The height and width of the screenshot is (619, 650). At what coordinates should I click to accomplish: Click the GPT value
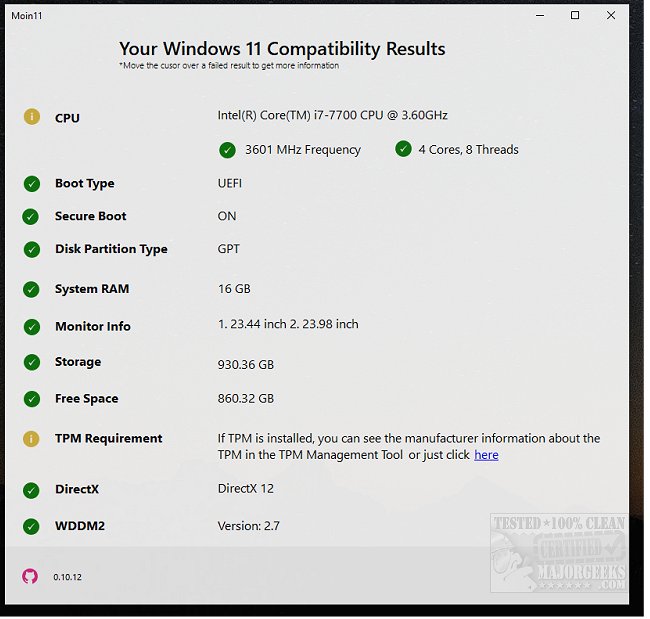(x=228, y=249)
